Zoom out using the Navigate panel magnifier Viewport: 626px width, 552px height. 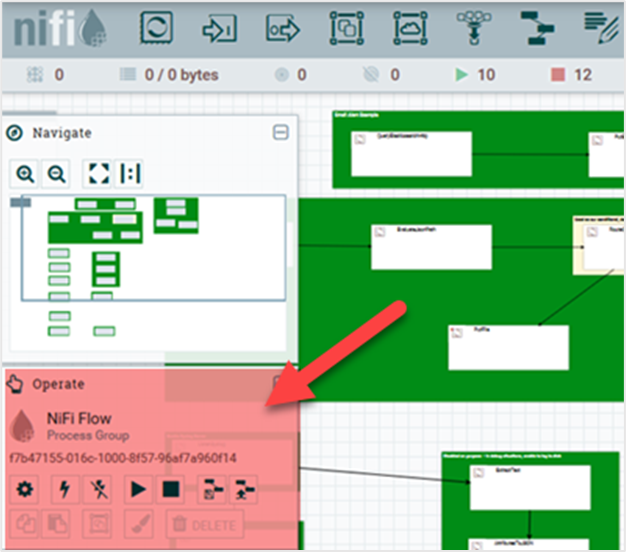pos(57,174)
